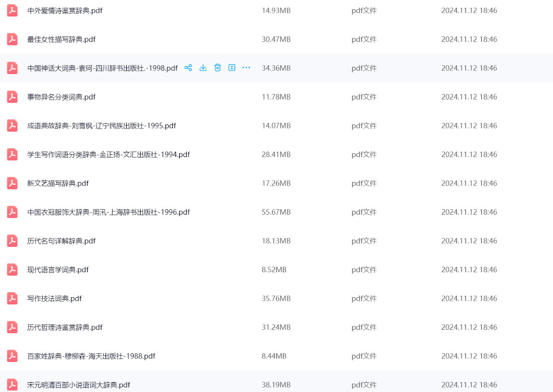
Task: Click the date in 写作技法词典 row
Action: pos(469,298)
